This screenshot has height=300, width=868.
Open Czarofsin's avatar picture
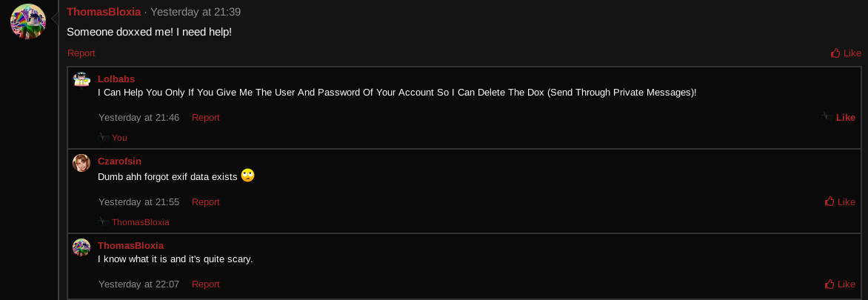[x=81, y=163]
